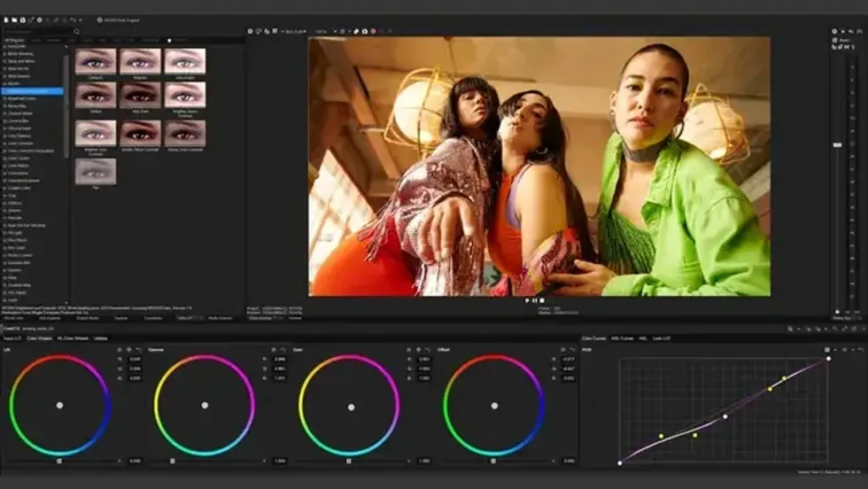
Task: Reset the Gamma color wheel
Action: click(x=283, y=350)
